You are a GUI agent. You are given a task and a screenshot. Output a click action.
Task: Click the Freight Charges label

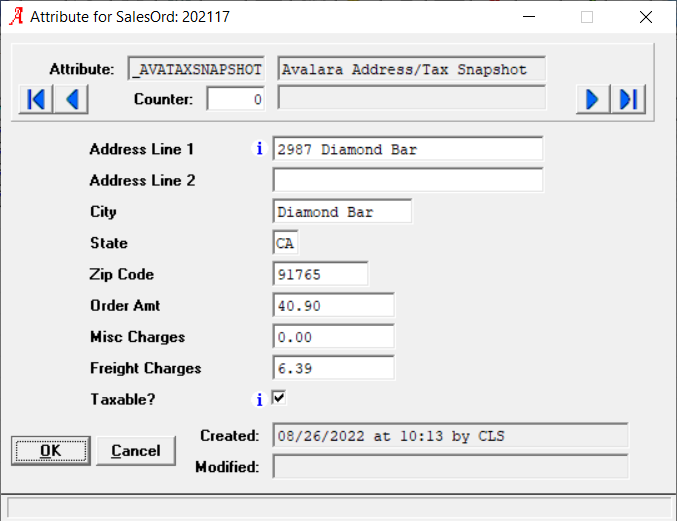(146, 368)
